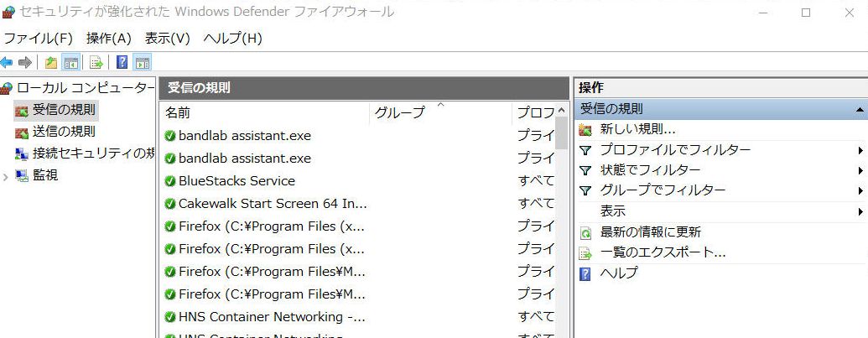Click green check icon of Cakewalk Start Screen
Viewport: 868px width, 338px height.
tap(170, 204)
